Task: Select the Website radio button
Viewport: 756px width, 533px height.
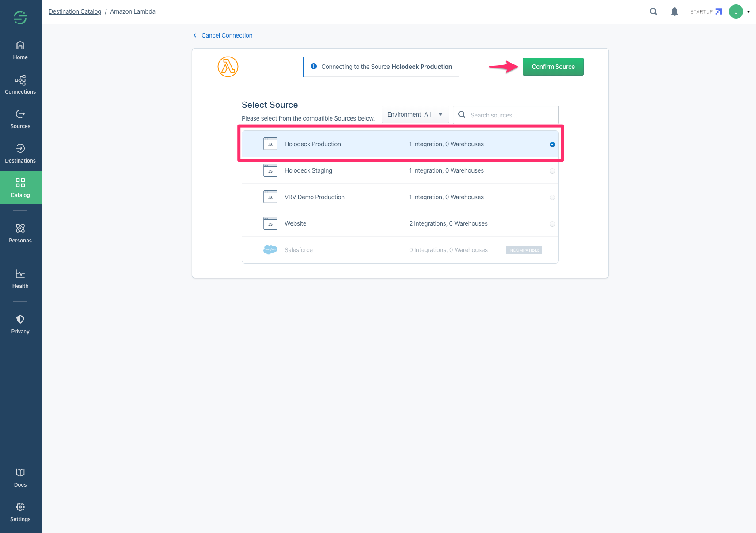Action: tap(552, 224)
